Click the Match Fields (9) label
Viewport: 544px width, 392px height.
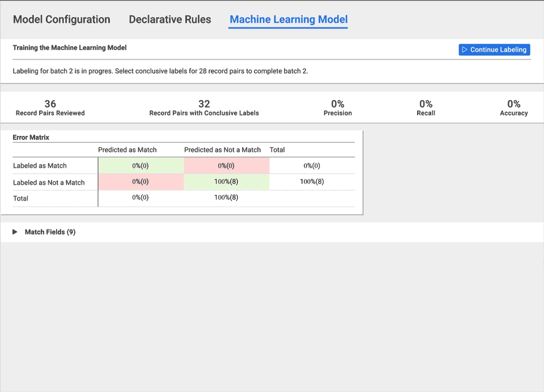[x=50, y=232]
